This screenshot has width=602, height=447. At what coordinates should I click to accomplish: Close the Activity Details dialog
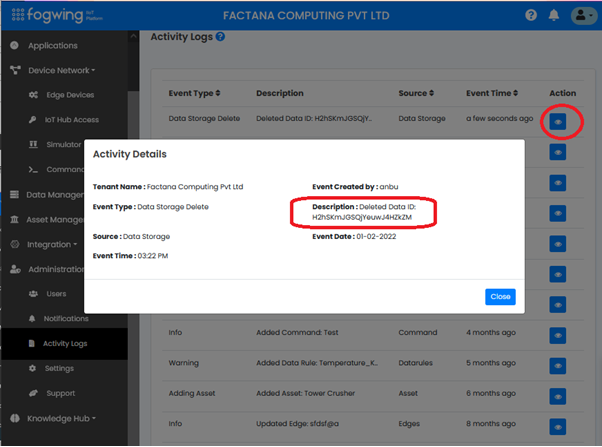pos(500,297)
